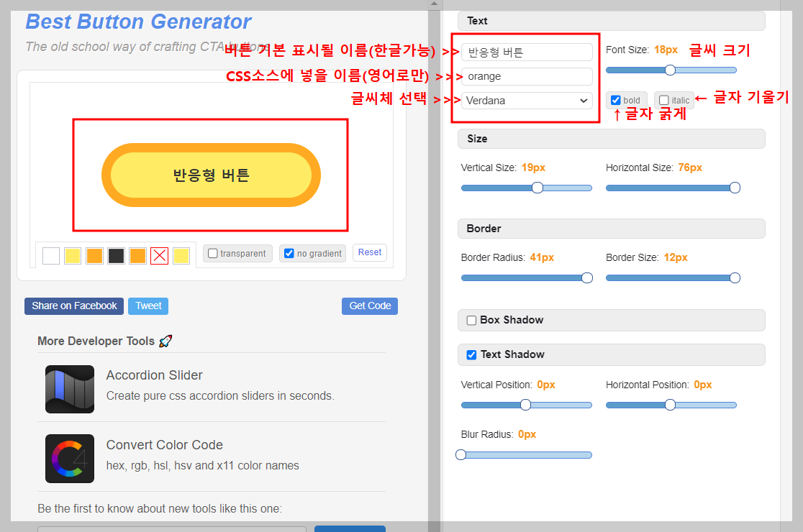Image resolution: width=803 pixels, height=532 pixels.
Task: Adjust the Font Size slider handle
Action: [x=671, y=70]
